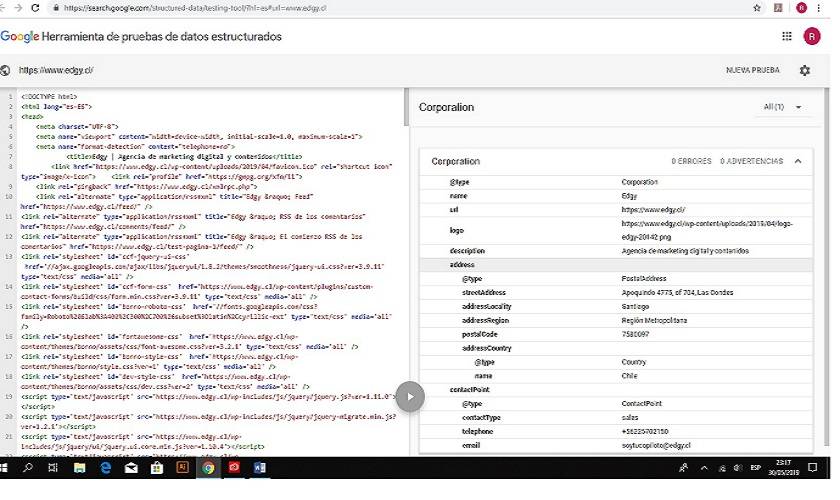
Task: Open Task View on the taskbar
Action: [52, 467]
